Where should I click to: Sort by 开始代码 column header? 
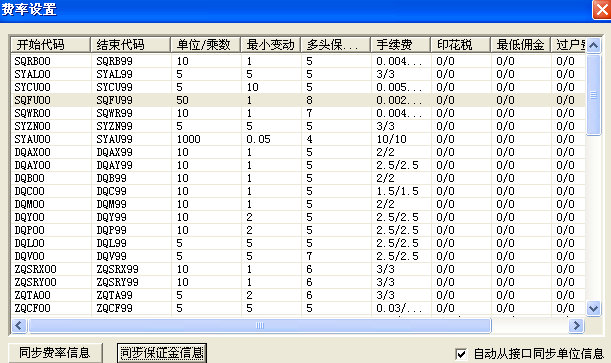[51, 45]
